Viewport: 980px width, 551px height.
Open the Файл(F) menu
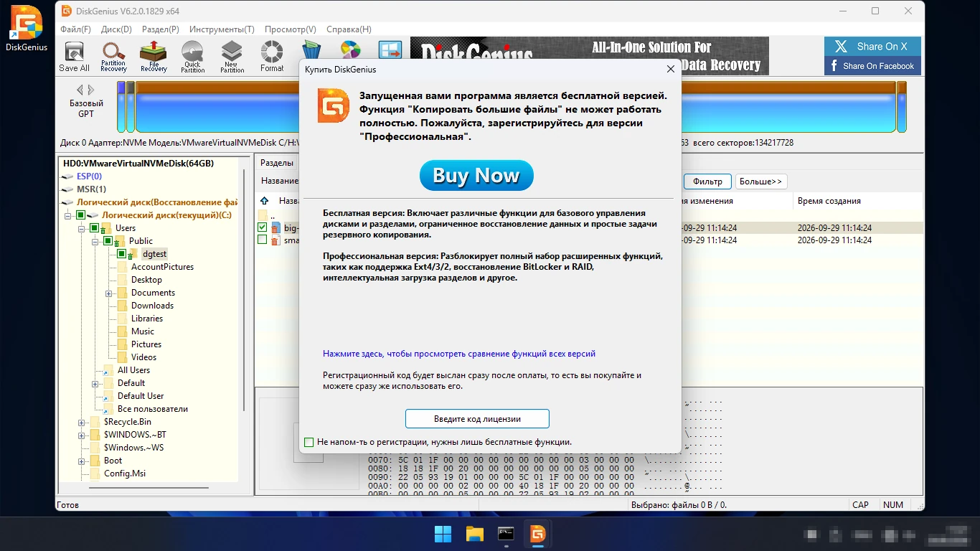pos(76,29)
